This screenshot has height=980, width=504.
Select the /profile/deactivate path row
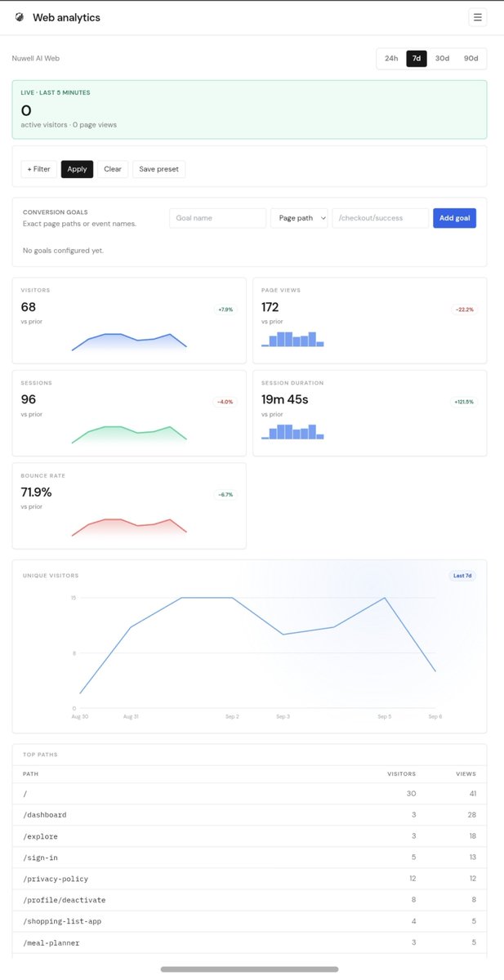[249, 900]
